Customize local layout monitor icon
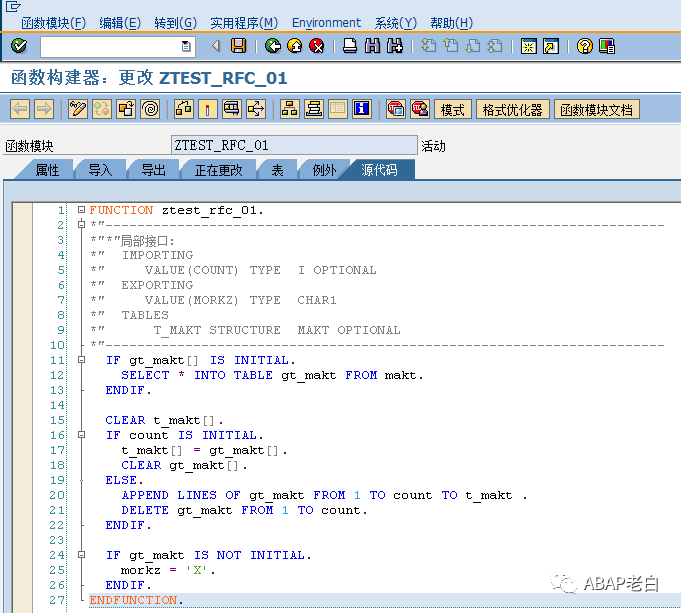This screenshot has width=681, height=613. (607, 46)
